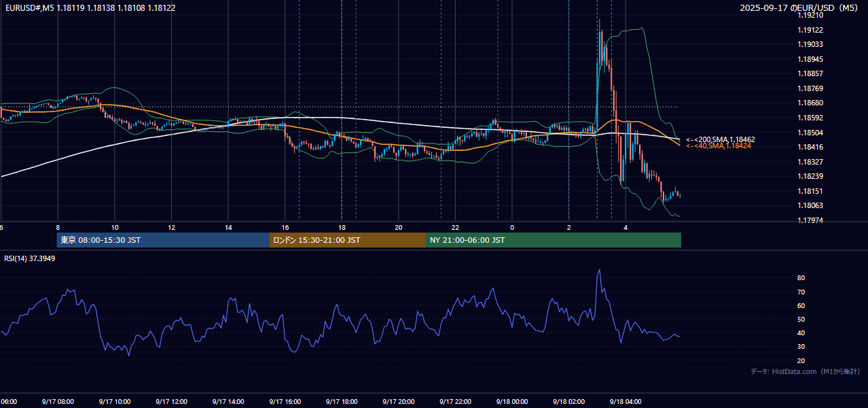The width and height of the screenshot is (868, 408).
Task: Click price axis value 1.18769
Action: point(811,88)
